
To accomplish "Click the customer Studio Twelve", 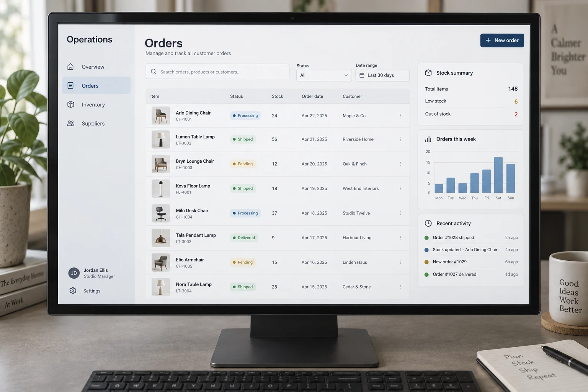I will tap(356, 213).
